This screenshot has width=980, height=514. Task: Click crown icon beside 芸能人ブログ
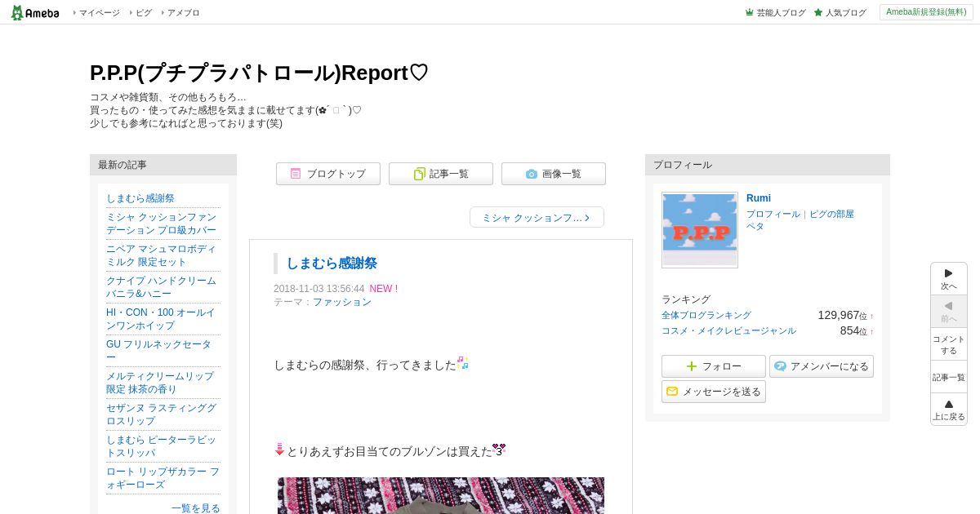click(x=749, y=12)
